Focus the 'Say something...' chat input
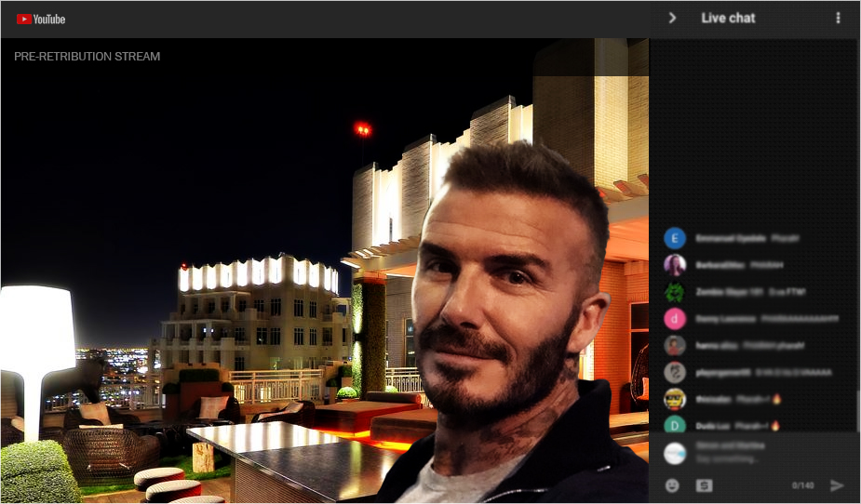Viewport: 861px width, 504px height. (745, 458)
